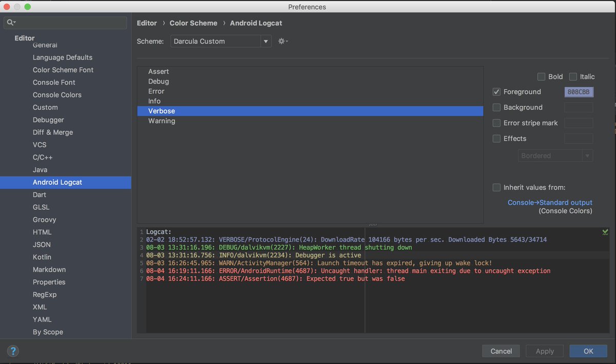Screen dimensions: 616x364
Task: Select the Verbose log level entry
Action: (x=310, y=111)
